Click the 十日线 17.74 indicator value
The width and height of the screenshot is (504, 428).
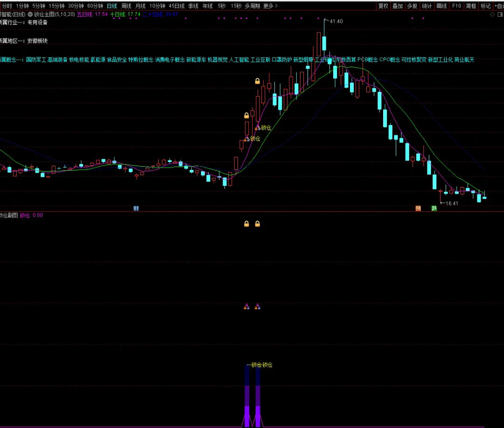click(126, 14)
